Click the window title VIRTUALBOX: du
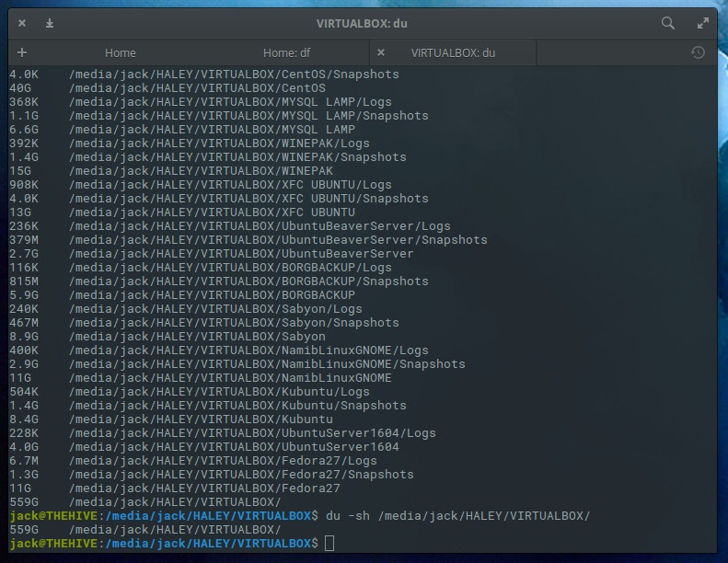Image resolution: width=728 pixels, height=563 pixels. [x=363, y=23]
